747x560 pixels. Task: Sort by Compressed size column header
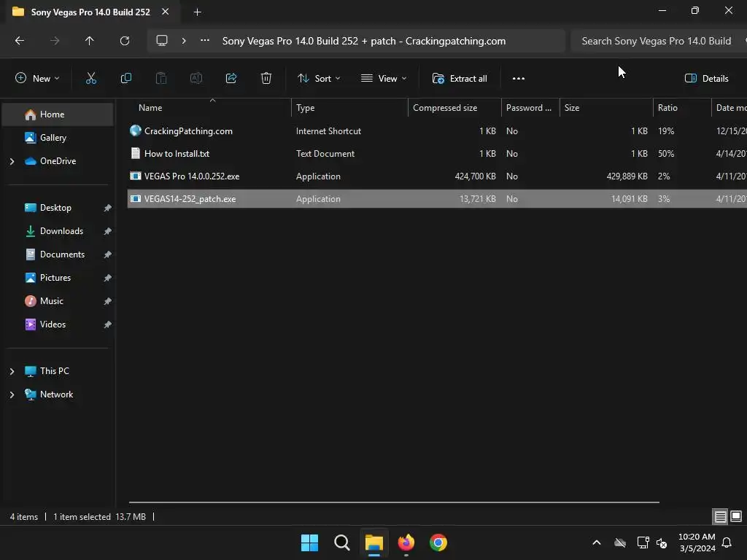tap(454, 108)
